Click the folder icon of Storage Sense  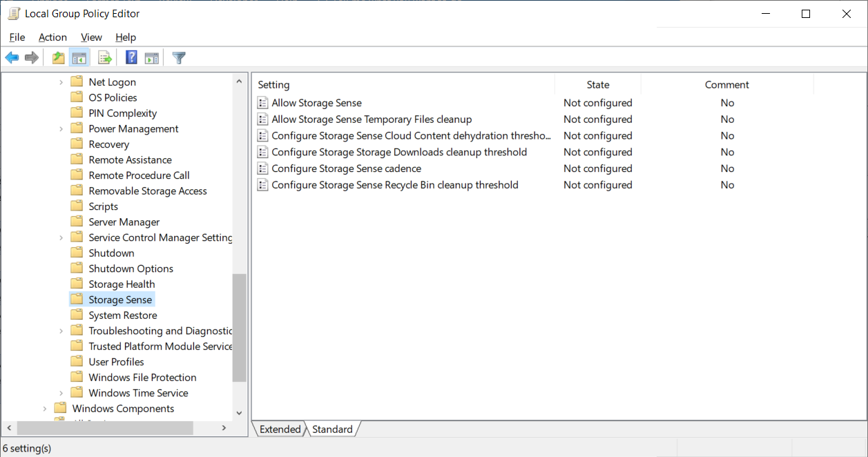[x=77, y=300]
